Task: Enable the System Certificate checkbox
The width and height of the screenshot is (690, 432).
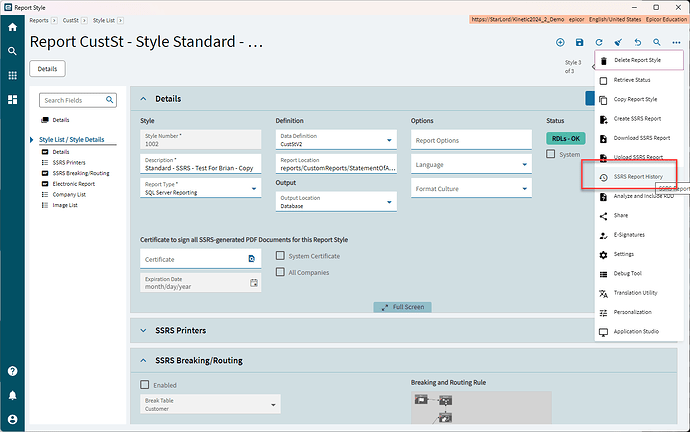Action: pos(280,256)
